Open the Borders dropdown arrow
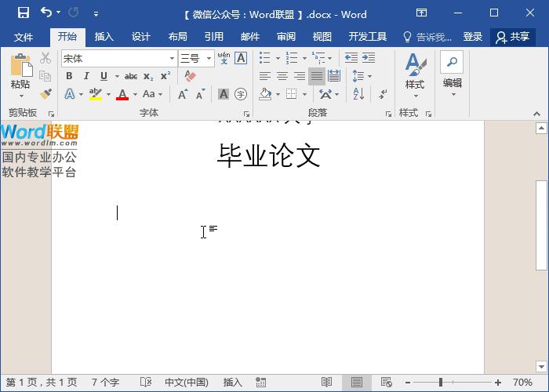Image resolution: width=549 pixels, height=392 pixels. point(304,95)
